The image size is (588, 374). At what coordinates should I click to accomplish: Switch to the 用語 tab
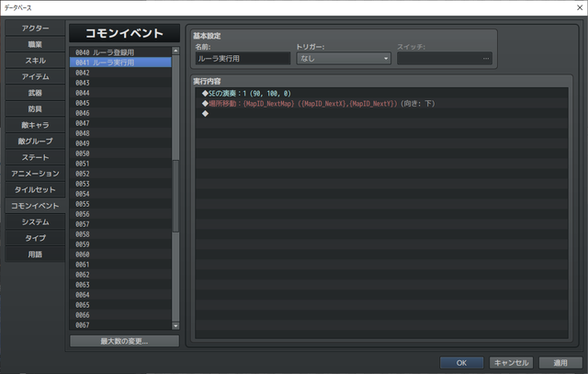(35, 255)
